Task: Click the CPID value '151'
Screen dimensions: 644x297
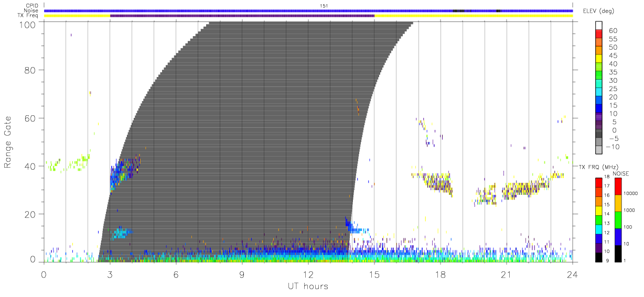Action: point(325,6)
